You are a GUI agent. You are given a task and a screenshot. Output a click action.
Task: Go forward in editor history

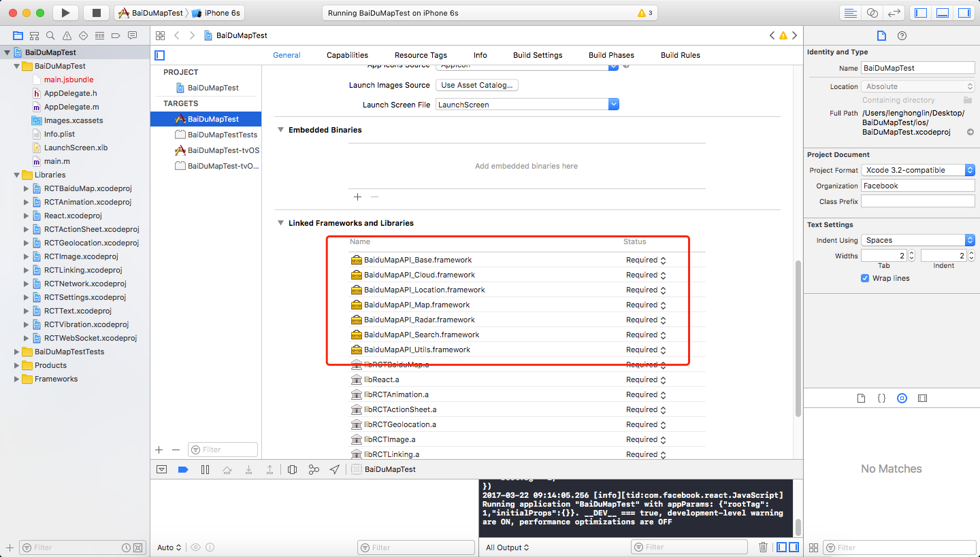pyautogui.click(x=192, y=35)
